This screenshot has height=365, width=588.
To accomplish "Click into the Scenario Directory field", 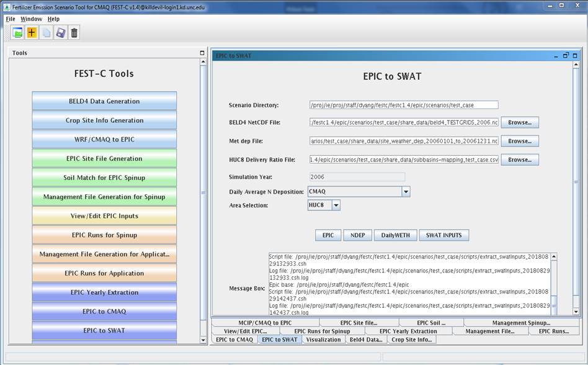I will 404,105.
